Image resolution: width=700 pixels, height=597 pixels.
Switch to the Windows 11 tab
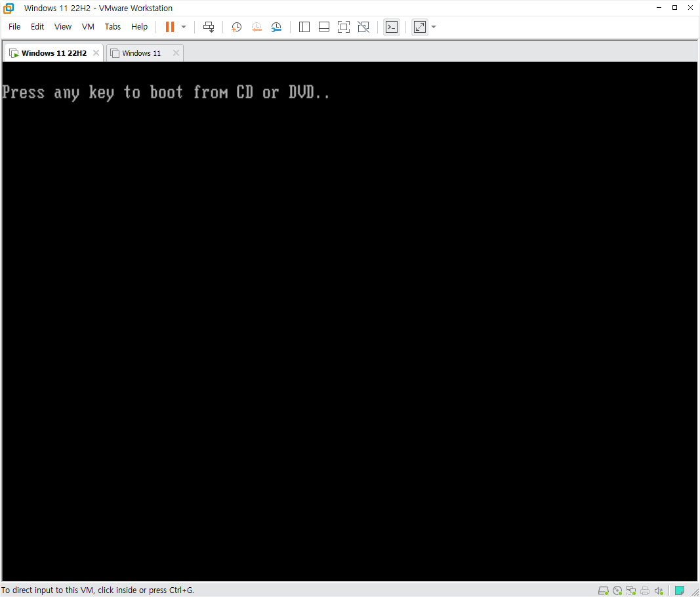[x=141, y=52]
